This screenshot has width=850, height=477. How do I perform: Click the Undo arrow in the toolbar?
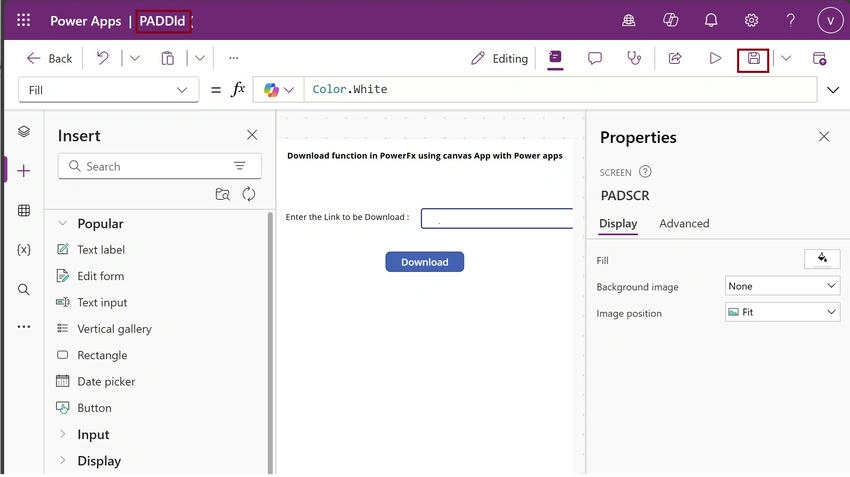point(102,58)
